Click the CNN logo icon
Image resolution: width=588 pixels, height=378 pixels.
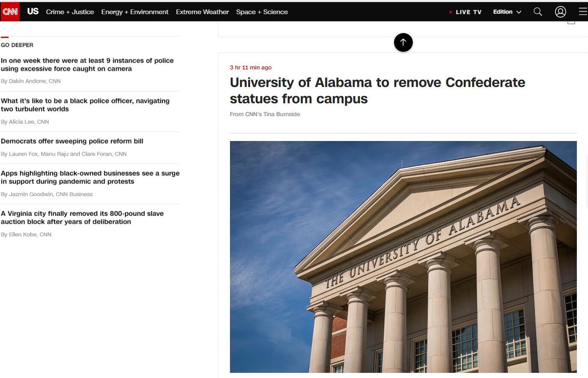tap(10, 12)
